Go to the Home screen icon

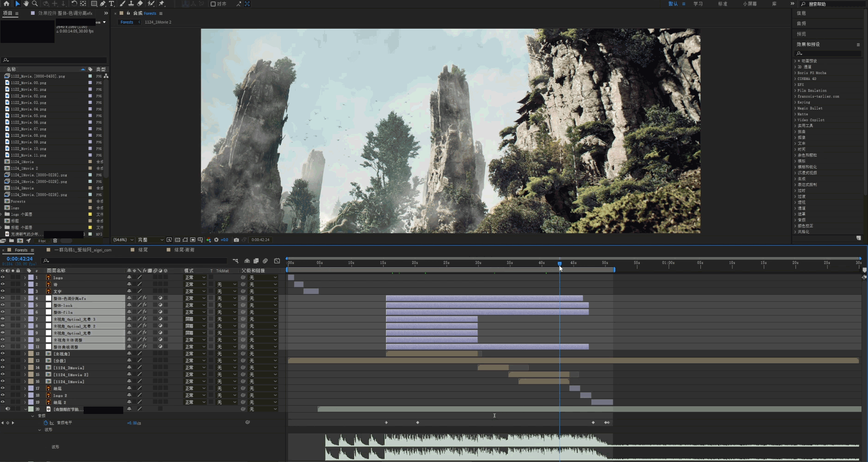(x=6, y=4)
